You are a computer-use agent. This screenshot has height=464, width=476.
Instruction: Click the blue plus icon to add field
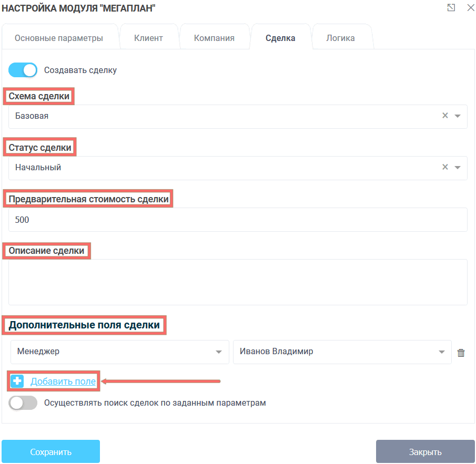coord(17,381)
